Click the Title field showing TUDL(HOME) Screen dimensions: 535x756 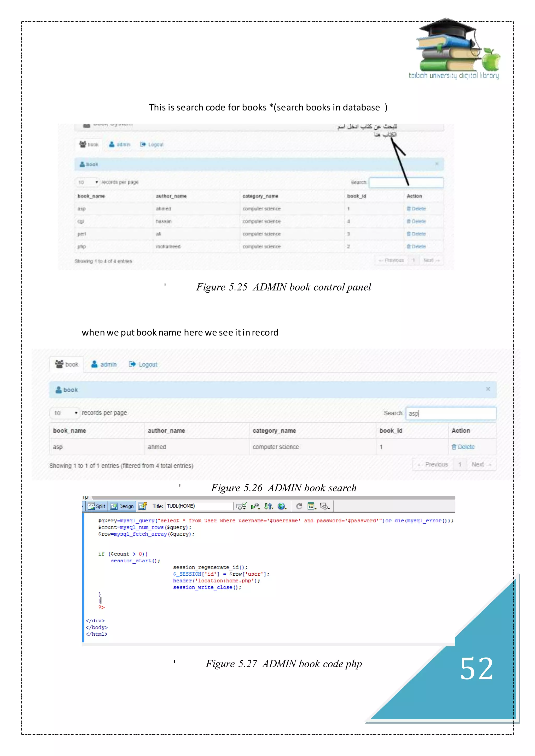(x=200, y=506)
